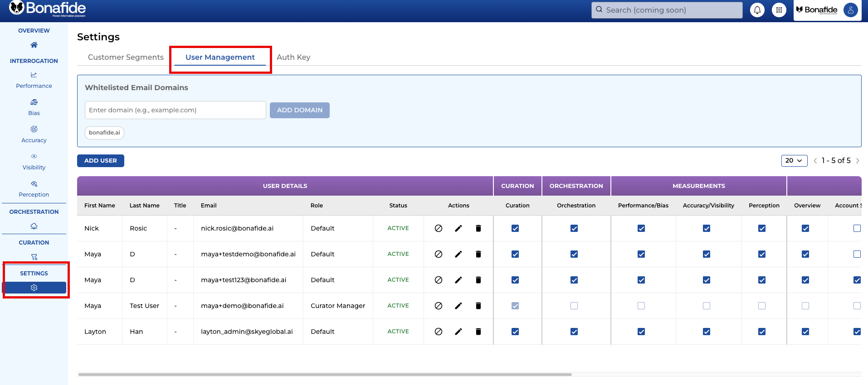This screenshot has height=385, width=868.
Task: Enable Orchestration for Curator Manager user
Action: [x=574, y=306]
